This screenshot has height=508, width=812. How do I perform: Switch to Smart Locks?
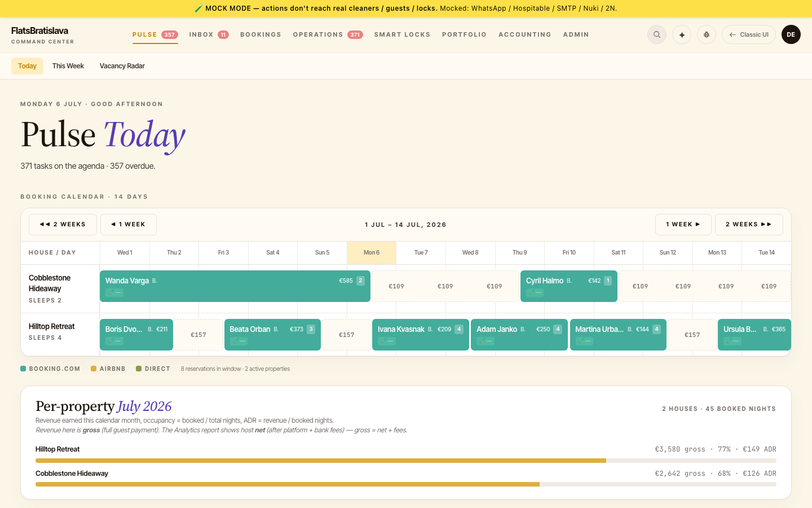tap(402, 34)
